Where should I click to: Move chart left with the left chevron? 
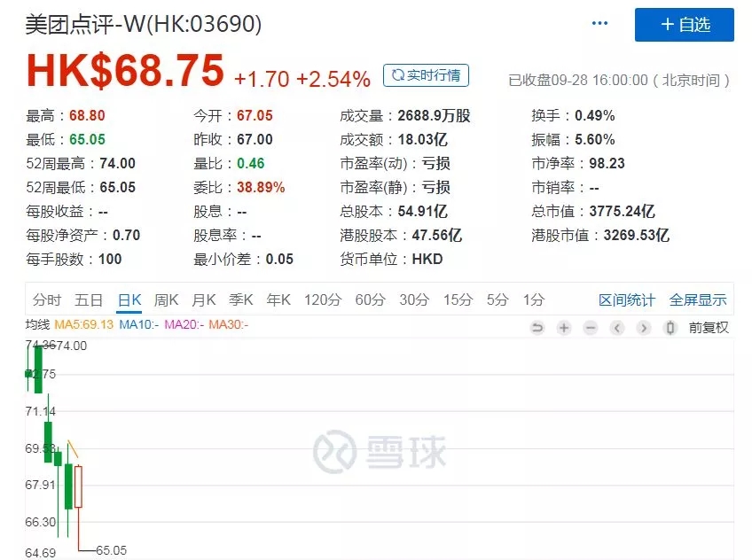point(617,328)
